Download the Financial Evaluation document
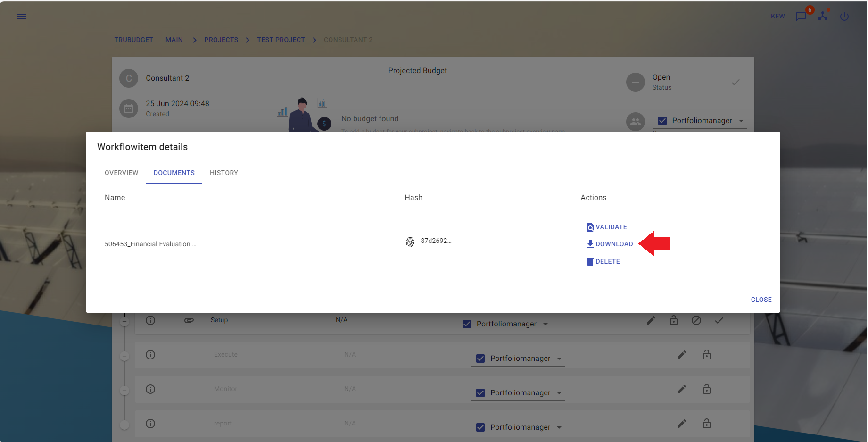 coord(610,244)
